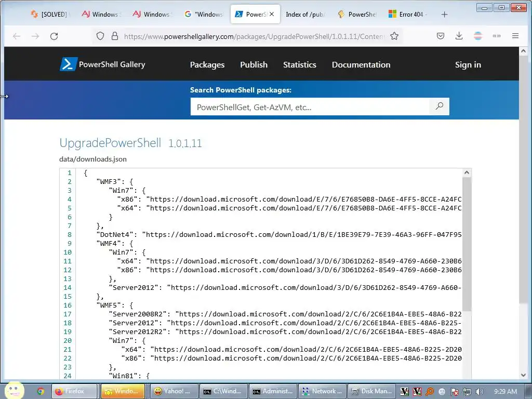Open tracking protection shield icon
The width and height of the screenshot is (532, 399).
pos(100,36)
